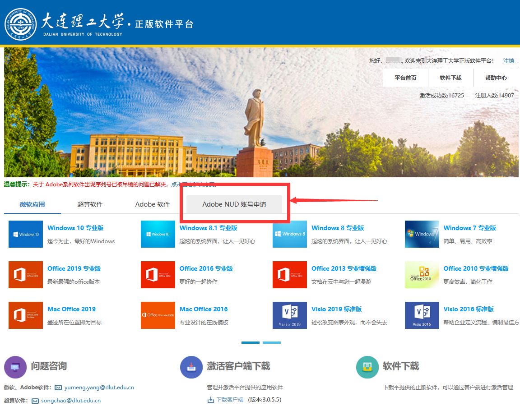This screenshot has width=520, height=420.
Task: Go to 平台首页 in the navigation
Action: pos(405,78)
